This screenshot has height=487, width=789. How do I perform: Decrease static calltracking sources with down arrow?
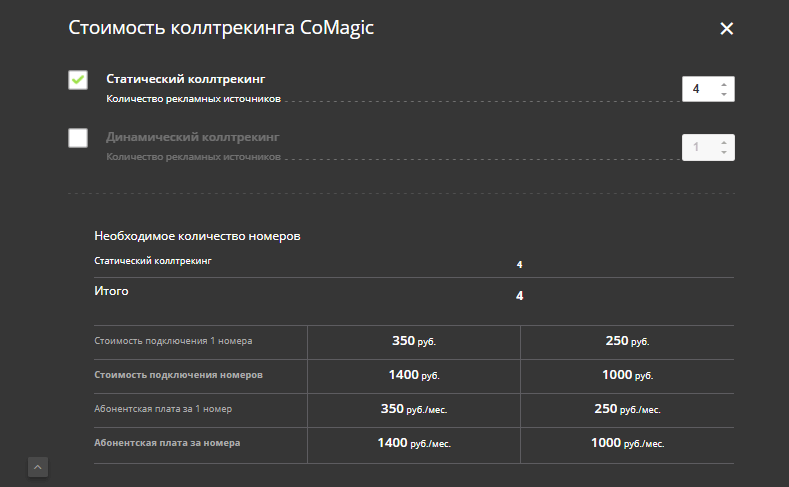pyautogui.click(x=724, y=95)
